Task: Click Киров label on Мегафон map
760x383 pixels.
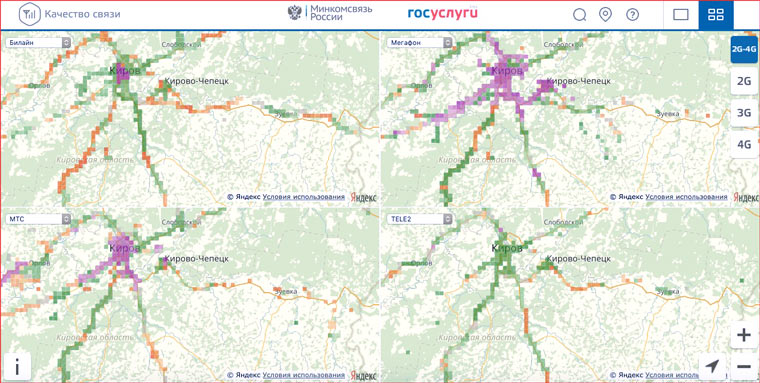Action: point(507,71)
